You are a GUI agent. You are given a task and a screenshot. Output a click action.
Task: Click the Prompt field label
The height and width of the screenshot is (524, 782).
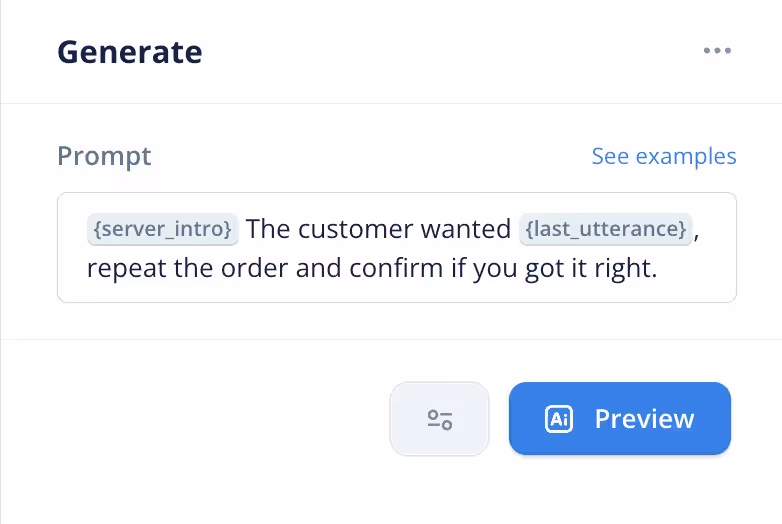tap(104, 156)
